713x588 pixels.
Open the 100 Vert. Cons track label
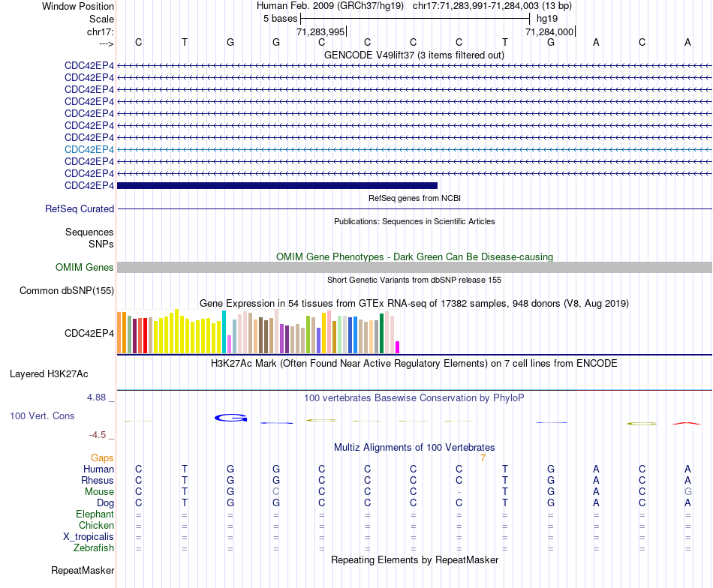click(42, 415)
